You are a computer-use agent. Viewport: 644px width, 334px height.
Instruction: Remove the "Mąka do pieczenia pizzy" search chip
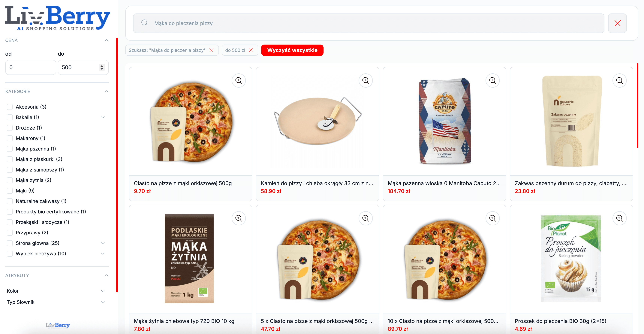[211, 50]
